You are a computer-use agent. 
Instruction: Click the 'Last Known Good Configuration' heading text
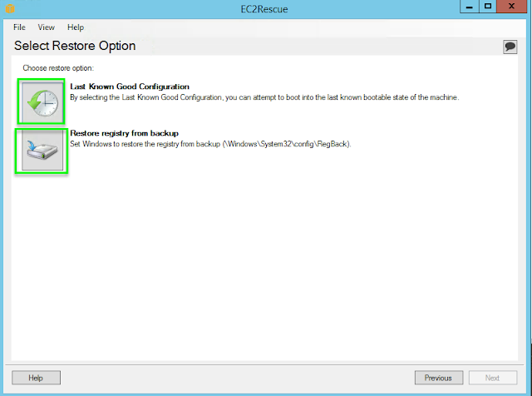130,87
